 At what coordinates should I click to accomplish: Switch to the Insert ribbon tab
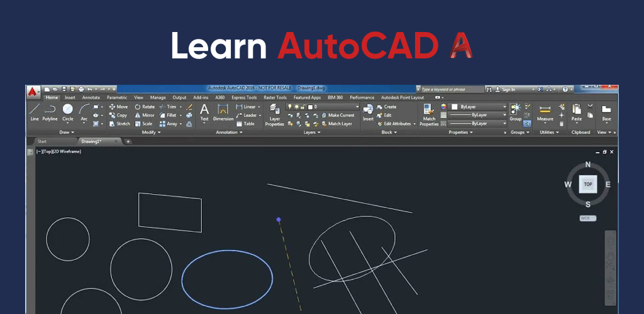click(70, 97)
